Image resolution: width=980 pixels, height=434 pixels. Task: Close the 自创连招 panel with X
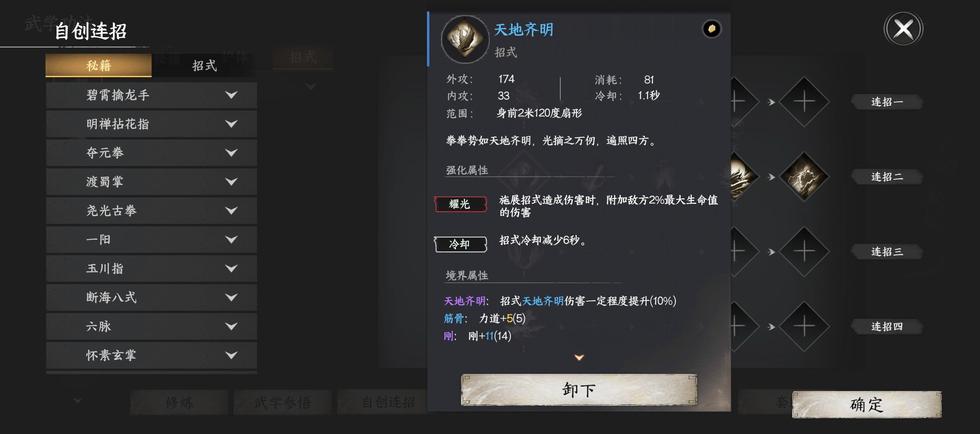tap(903, 29)
